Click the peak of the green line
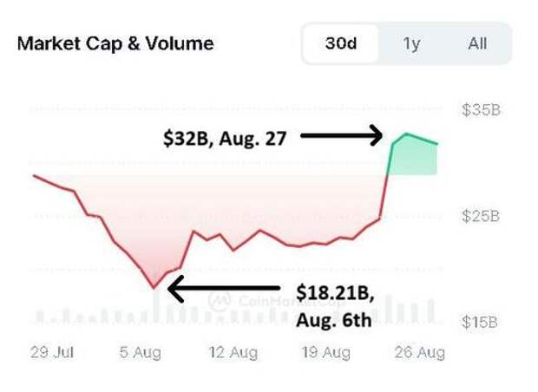 click(406, 134)
